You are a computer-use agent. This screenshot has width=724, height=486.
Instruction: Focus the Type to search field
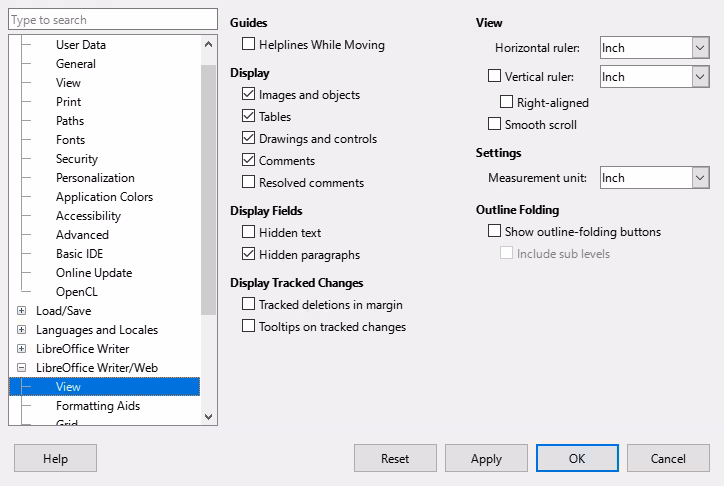pyautogui.click(x=113, y=20)
